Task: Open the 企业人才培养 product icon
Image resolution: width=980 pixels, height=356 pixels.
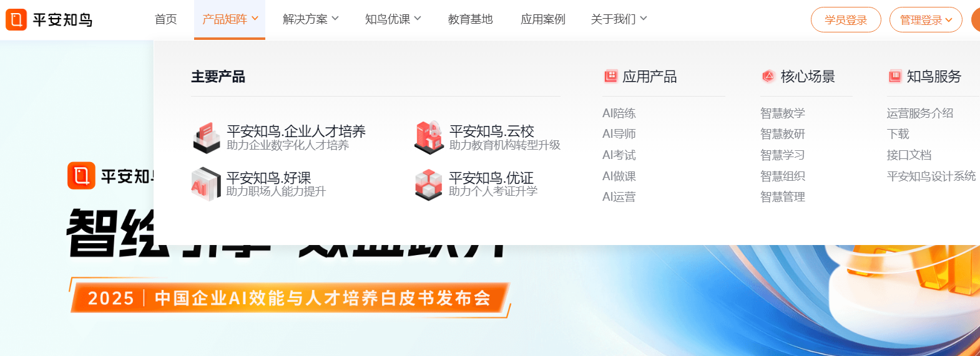Action: (207, 138)
